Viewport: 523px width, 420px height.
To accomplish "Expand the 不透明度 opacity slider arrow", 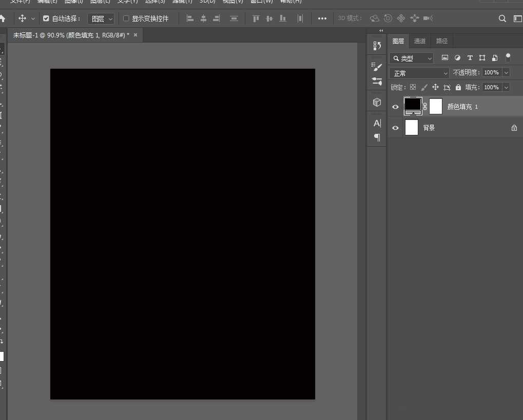I will pos(506,73).
